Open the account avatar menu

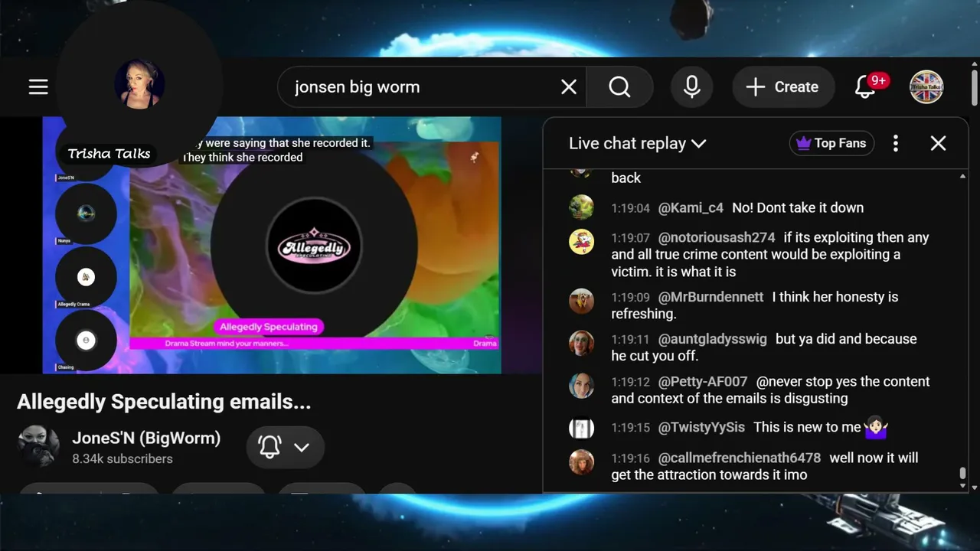click(x=926, y=87)
